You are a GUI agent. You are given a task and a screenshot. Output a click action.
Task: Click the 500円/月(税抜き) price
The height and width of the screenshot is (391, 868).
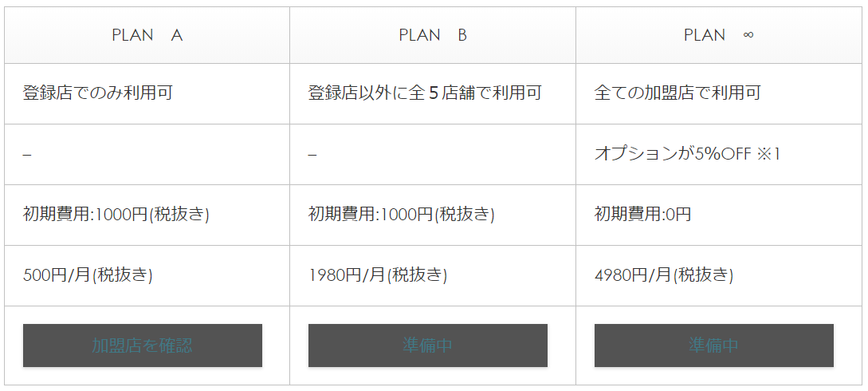coord(88,275)
